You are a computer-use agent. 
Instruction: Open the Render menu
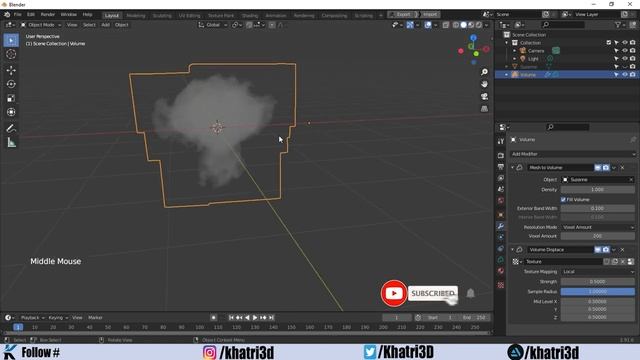click(x=48, y=14)
